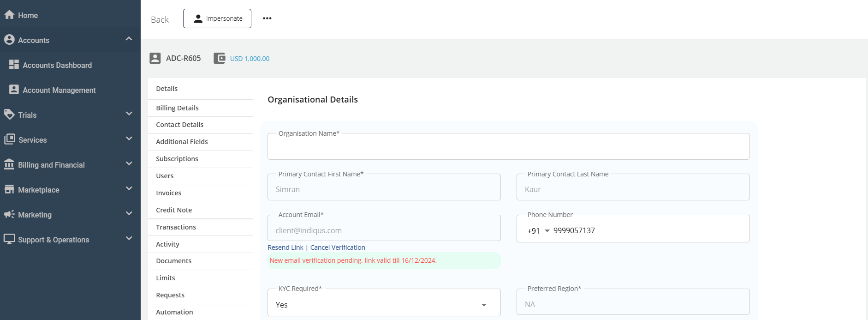Image resolution: width=868 pixels, height=320 pixels.
Task: Click the Account Management badge icon
Action: (x=14, y=90)
